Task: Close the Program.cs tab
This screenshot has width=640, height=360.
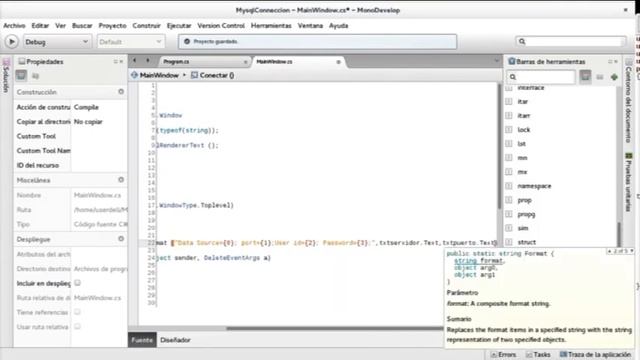Action: (245, 62)
